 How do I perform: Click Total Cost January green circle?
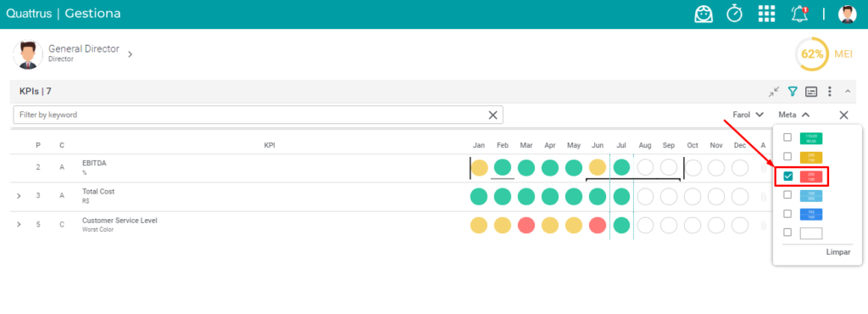pos(479,196)
